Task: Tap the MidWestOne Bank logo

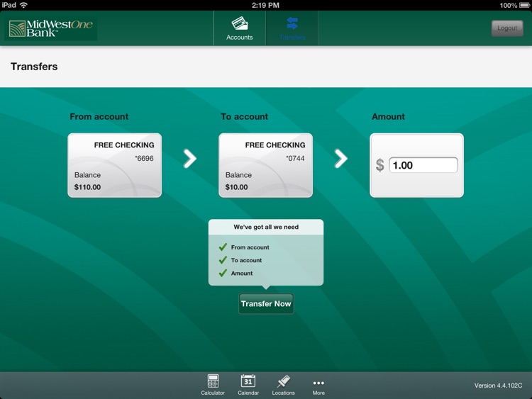Action: pyautogui.click(x=51, y=28)
